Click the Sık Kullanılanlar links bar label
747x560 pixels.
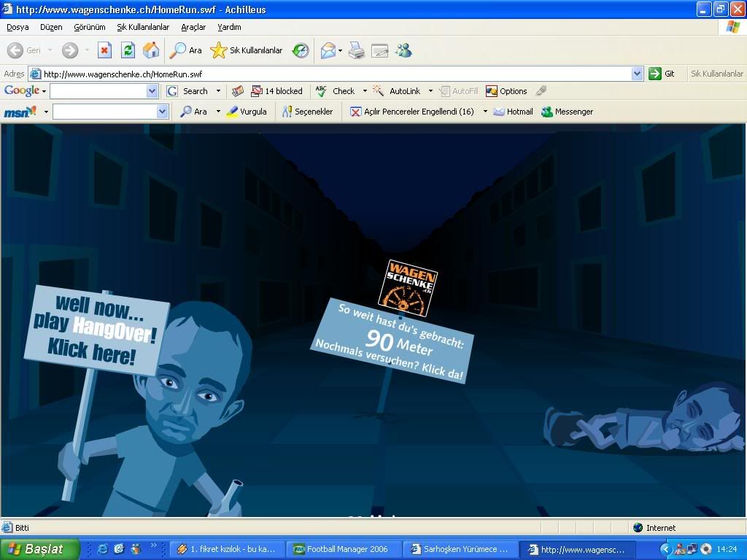coord(717,74)
